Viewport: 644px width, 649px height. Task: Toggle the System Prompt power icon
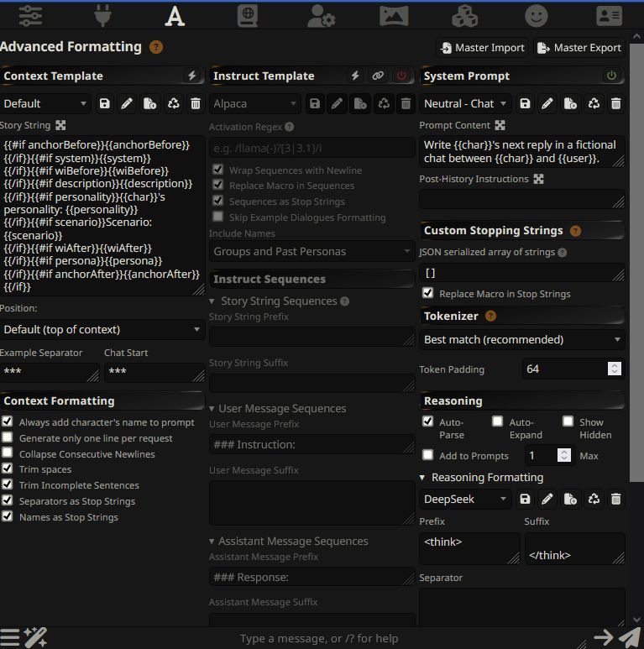pos(612,76)
